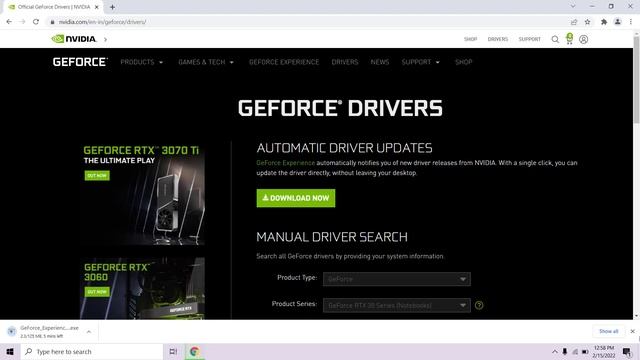Image resolution: width=640 pixels, height=360 pixels.
Task: Click OUT NOW on RTX 3060 banner
Action: point(97,292)
